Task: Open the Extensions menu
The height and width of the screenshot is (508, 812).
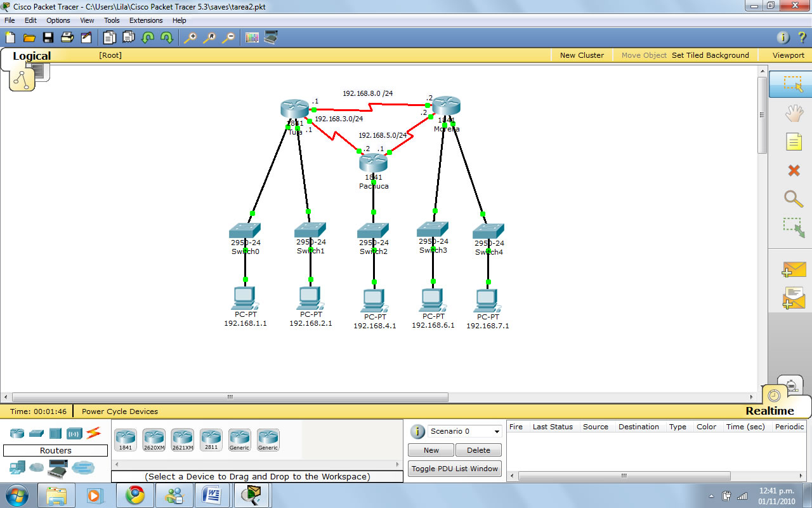Action: click(146, 20)
